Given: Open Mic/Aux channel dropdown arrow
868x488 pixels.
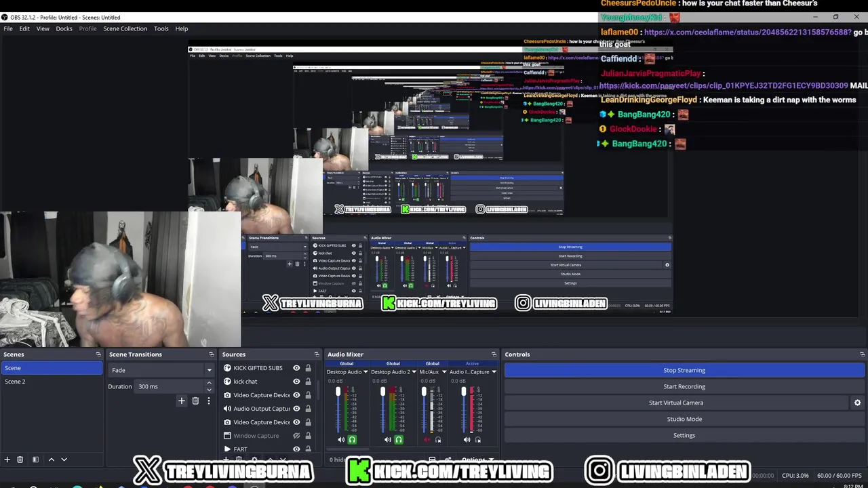Looking at the screenshot, I should click(444, 372).
